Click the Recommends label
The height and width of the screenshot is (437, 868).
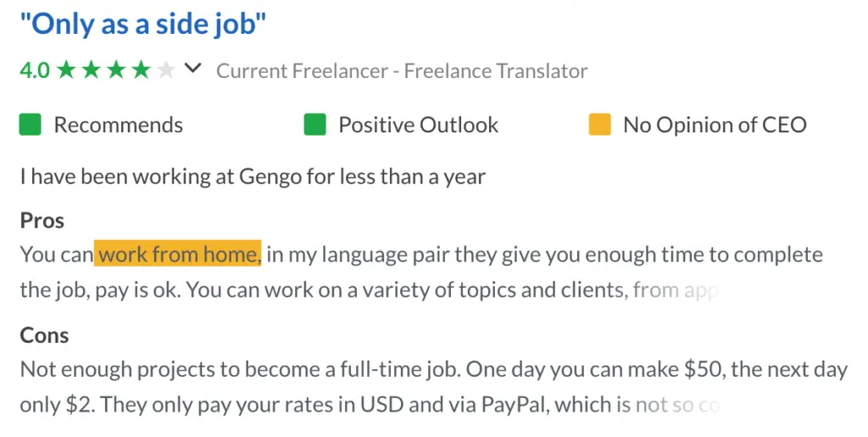(x=119, y=125)
